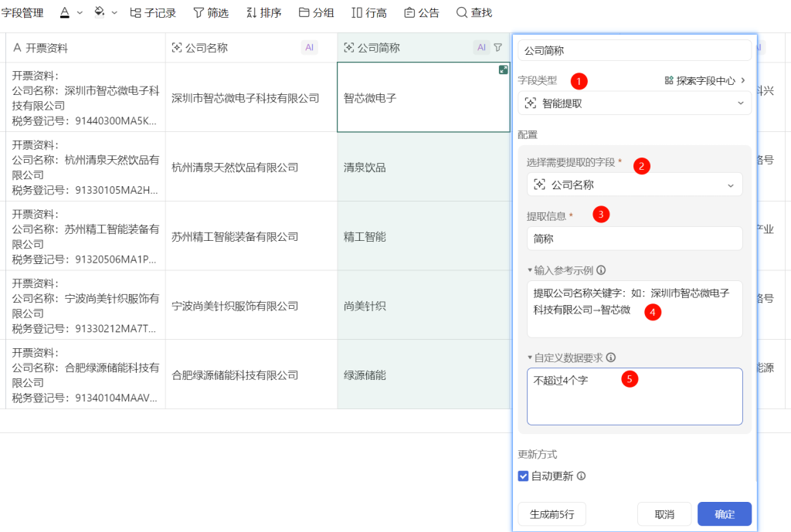Select cell 尚美针织
Viewport: 791px width, 532px height.
(x=424, y=306)
